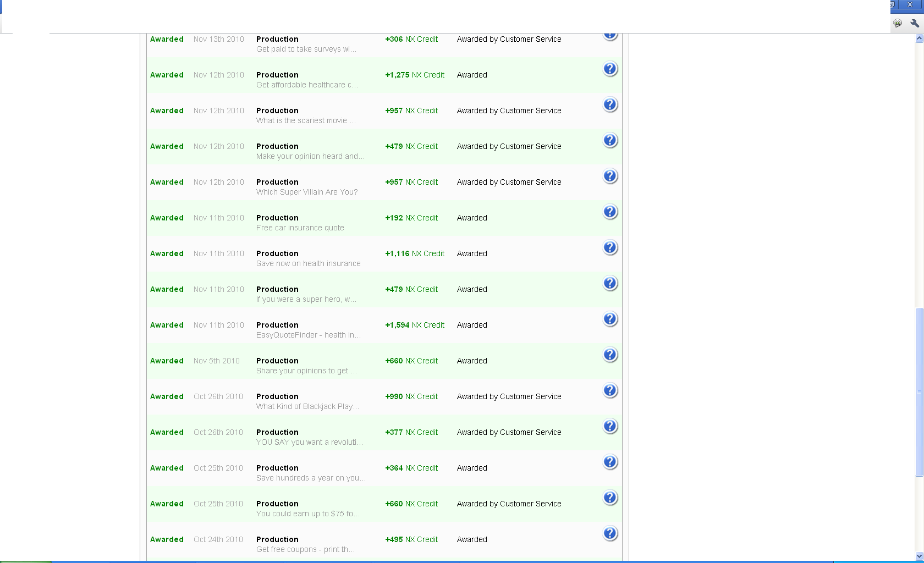The width and height of the screenshot is (924, 563).
Task: Click the +990 NX Credit amount
Action: pyautogui.click(x=411, y=396)
